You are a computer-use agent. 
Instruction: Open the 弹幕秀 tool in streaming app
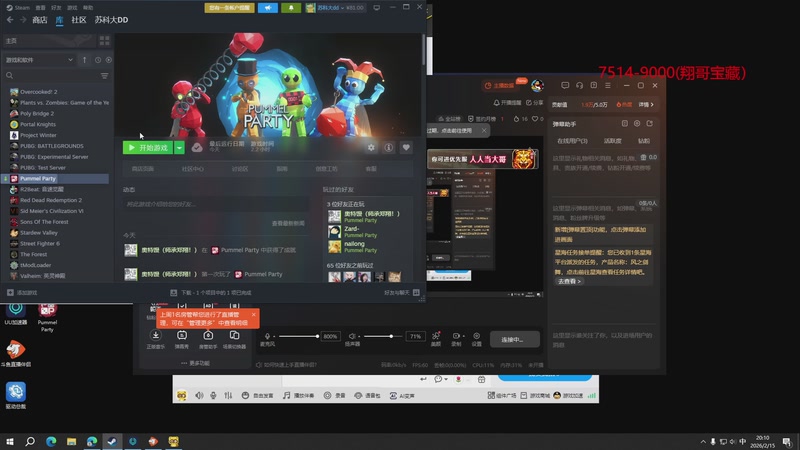(182, 339)
